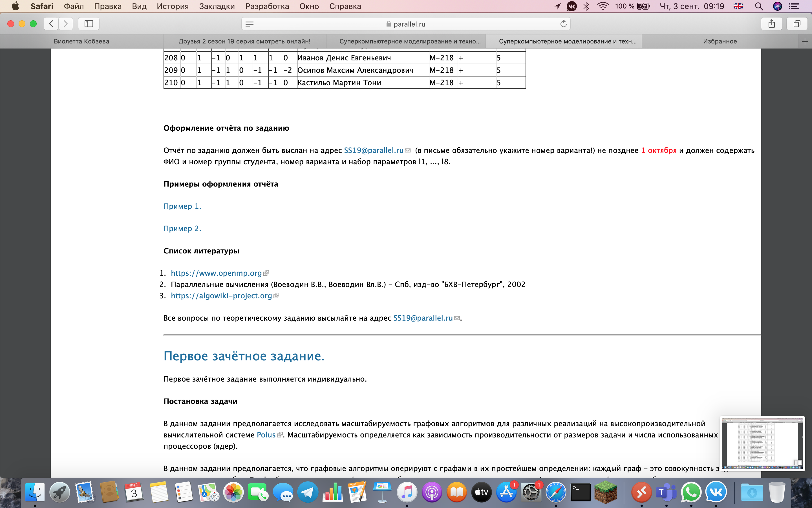
Task: Open the Разработка menu
Action: point(267,6)
